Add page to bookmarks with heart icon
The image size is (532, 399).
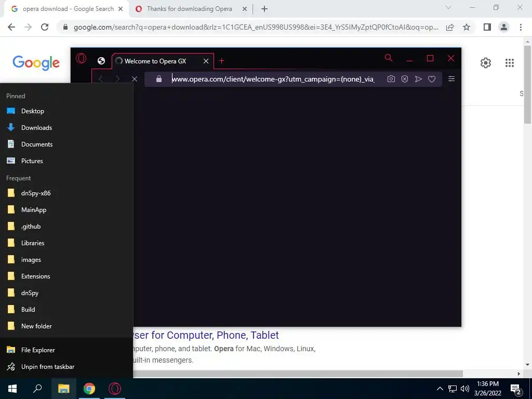(x=432, y=79)
